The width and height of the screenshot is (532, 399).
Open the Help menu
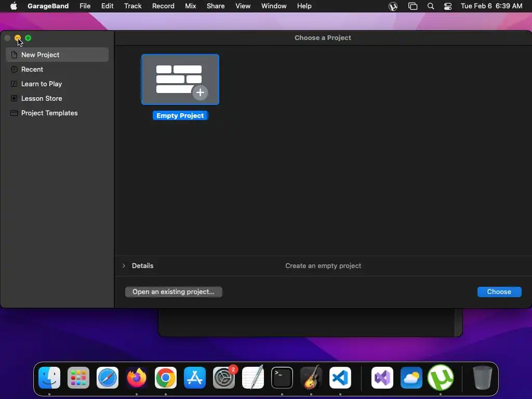pos(304,6)
